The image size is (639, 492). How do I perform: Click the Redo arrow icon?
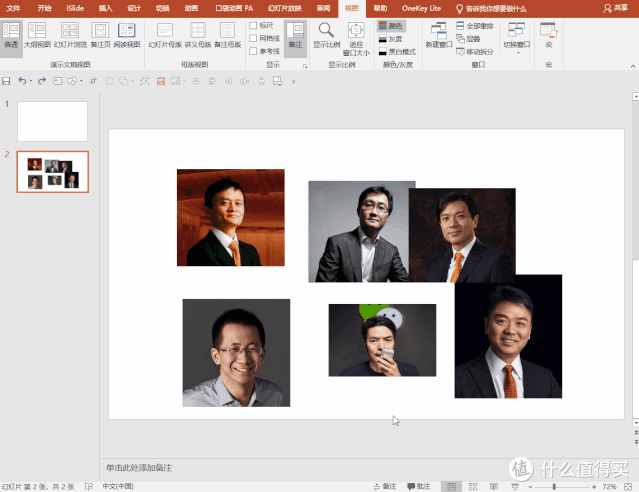tap(42, 81)
